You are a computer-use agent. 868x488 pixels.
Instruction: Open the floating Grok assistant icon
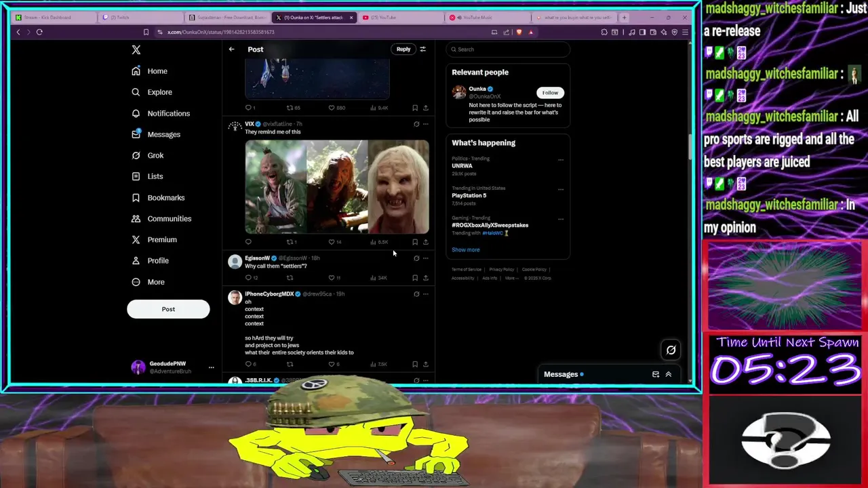[x=671, y=350]
